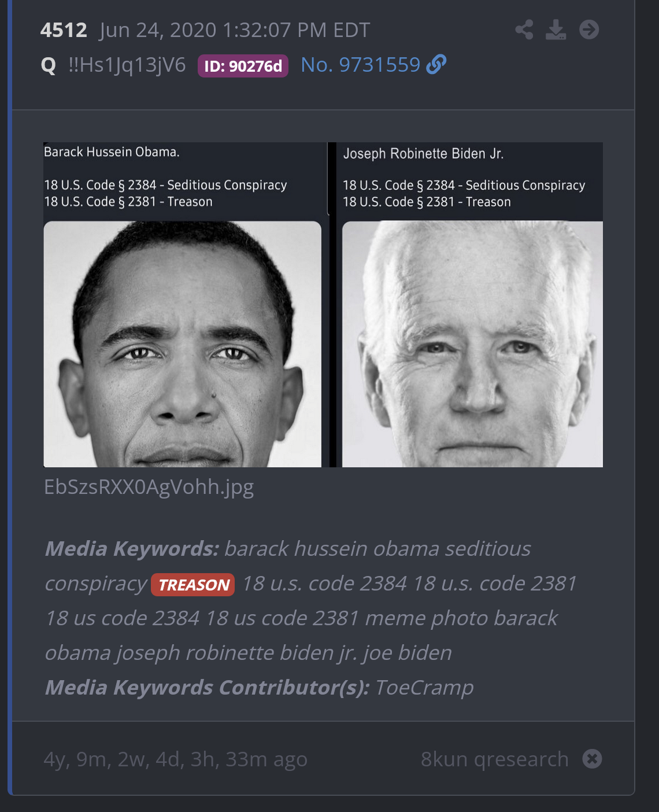Click the download icon in post header
The width and height of the screenshot is (659, 812).
(556, 29)
